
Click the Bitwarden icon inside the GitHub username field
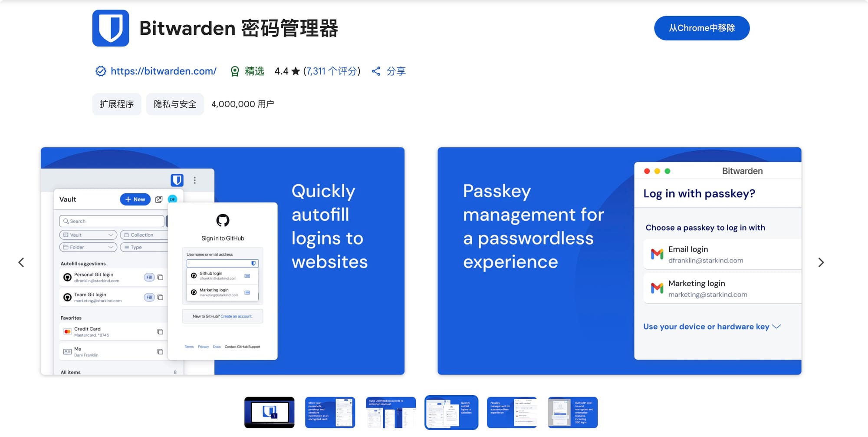[254, 263]
